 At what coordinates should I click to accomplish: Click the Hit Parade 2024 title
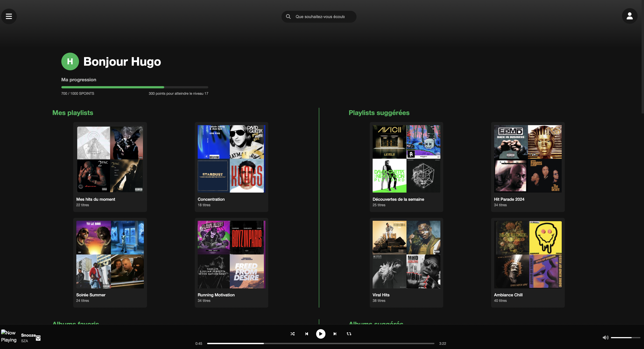coord(509,199)
